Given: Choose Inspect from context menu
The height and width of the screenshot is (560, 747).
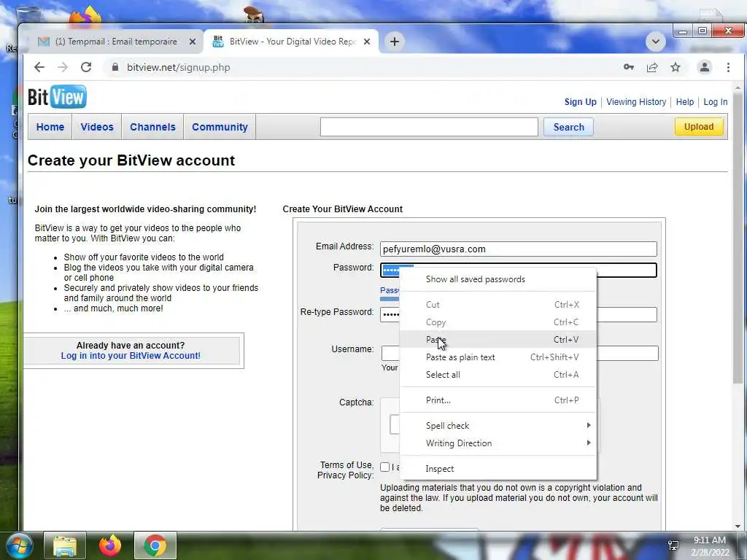Looking at the screenshot, I should tap(498, 469).
